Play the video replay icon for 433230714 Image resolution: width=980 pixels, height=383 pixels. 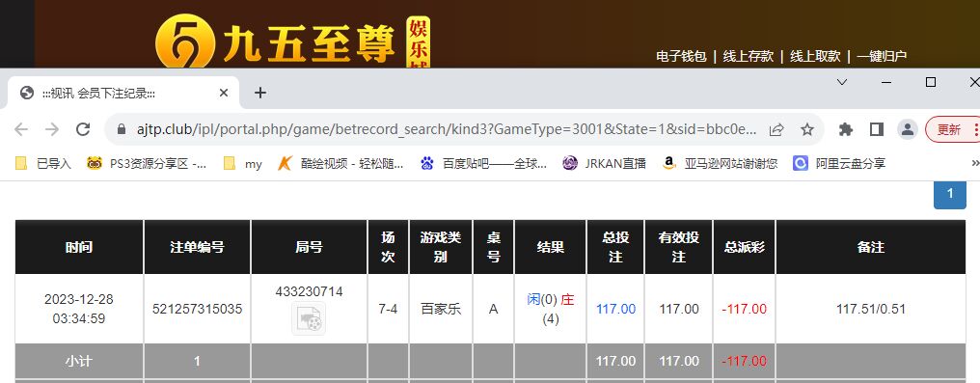click(309, 318)
